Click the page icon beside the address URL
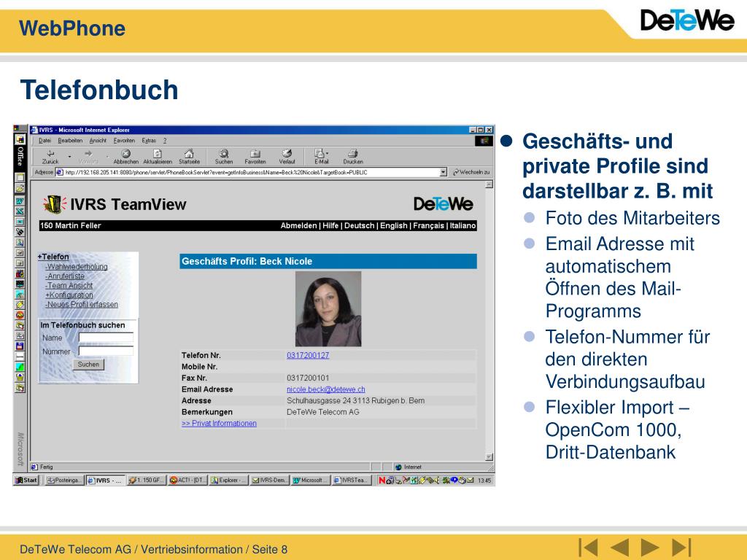The image size is (747, 560). [x=60, y=172]
